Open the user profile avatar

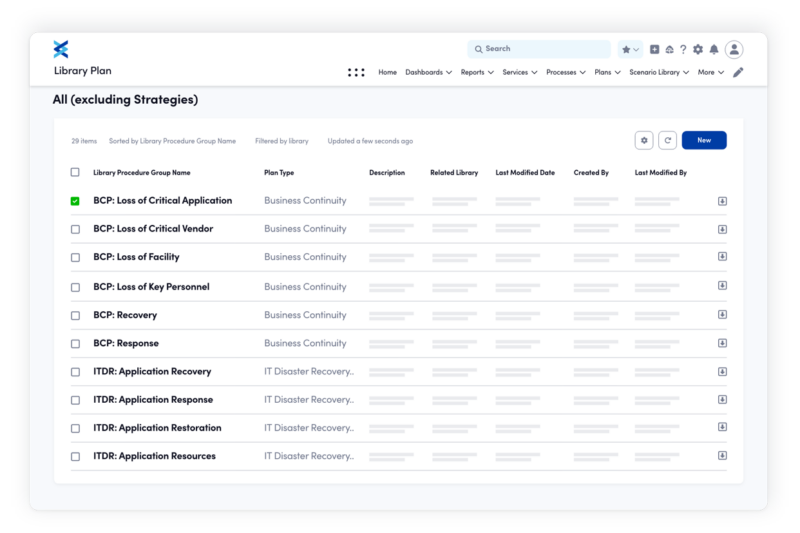(734, 49)
